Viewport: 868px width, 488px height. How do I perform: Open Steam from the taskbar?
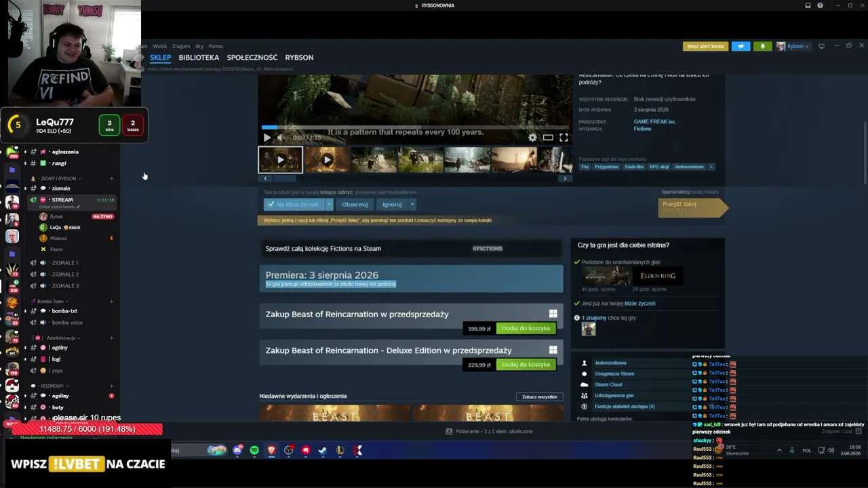[x=322, y=450]
